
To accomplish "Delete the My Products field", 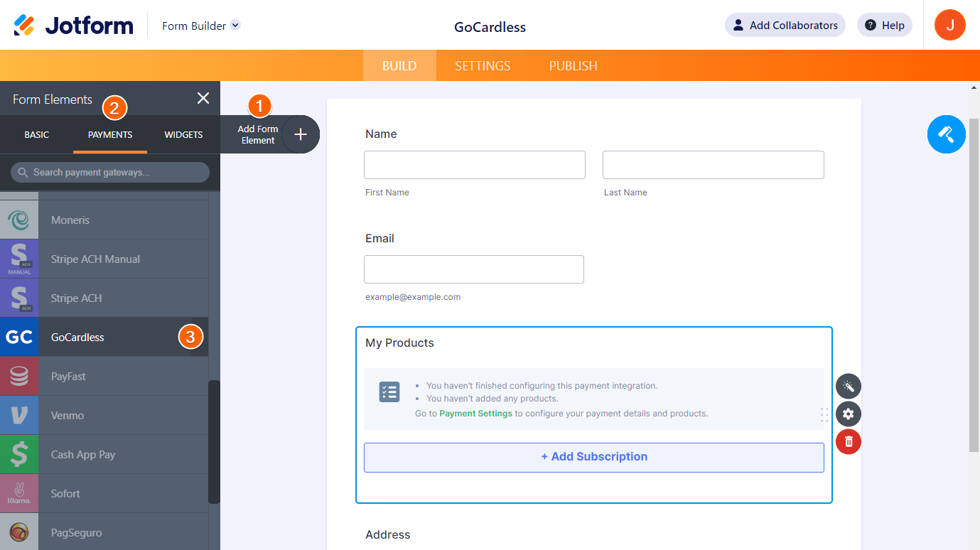I will pos(849,441).
